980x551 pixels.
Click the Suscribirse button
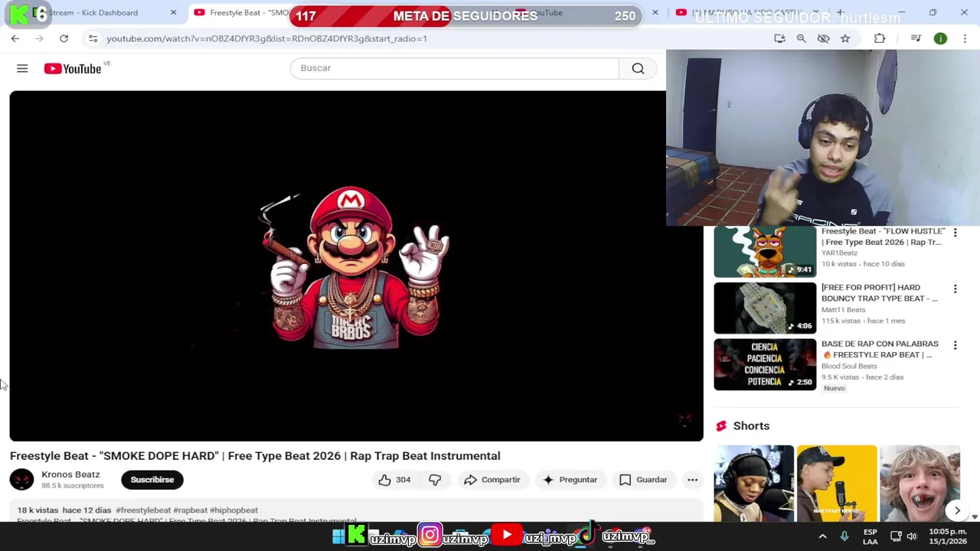[152, 480]
